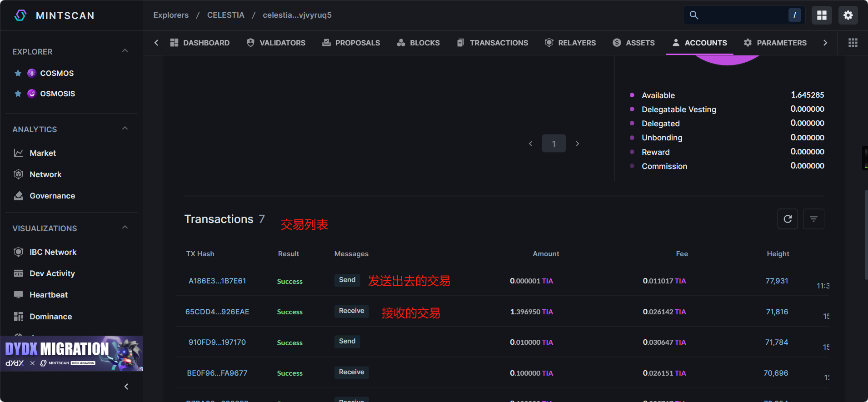
Task: Open Heartbeat in sidebar
Action: pyautogui.click(x=49, y=295)
